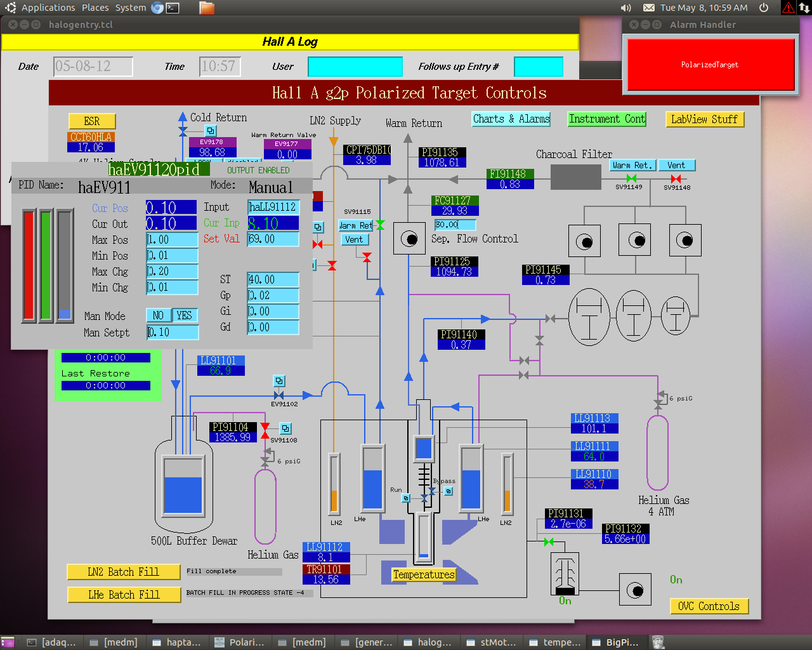This screenshot has height=650, width=812.
Task: Open the System menu
Action: click(131, 8)
